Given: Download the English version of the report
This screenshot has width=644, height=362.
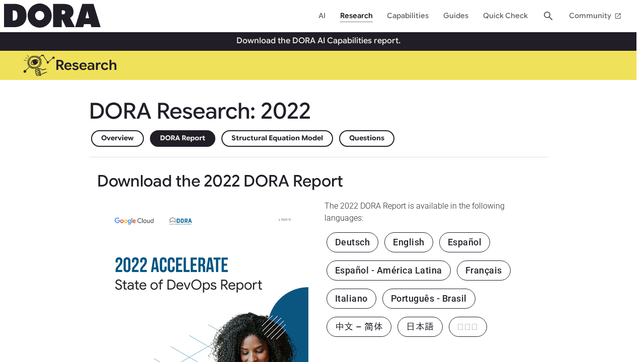Looking at the screenshot, I should point(409,242).
